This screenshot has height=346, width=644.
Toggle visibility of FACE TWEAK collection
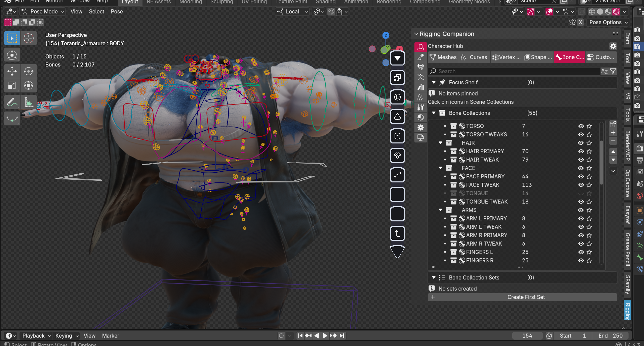click(581, 185)
